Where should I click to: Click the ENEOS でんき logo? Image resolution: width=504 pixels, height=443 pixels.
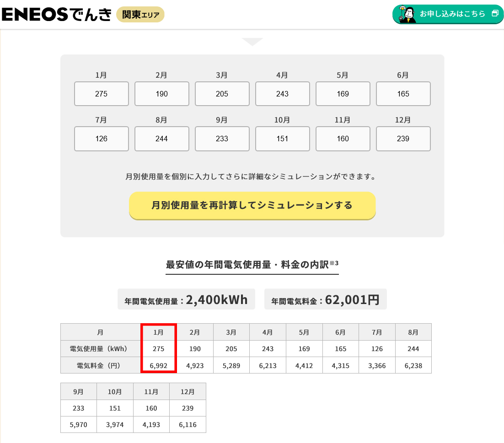pyautogui.click(x=55, y=14)
